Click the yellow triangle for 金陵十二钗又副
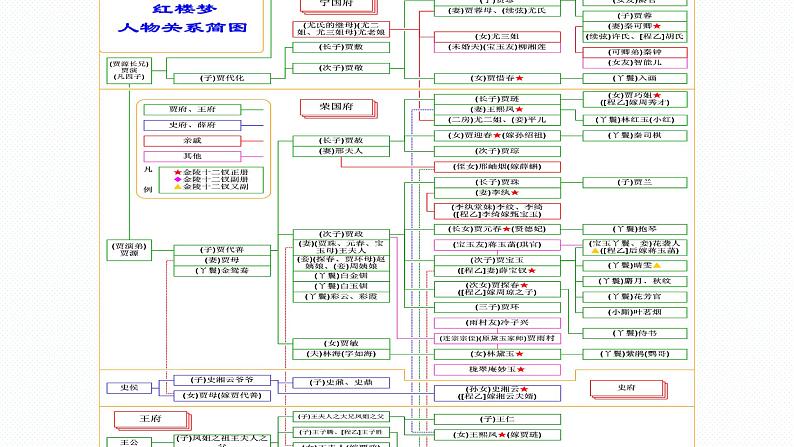 click(178, 187)
